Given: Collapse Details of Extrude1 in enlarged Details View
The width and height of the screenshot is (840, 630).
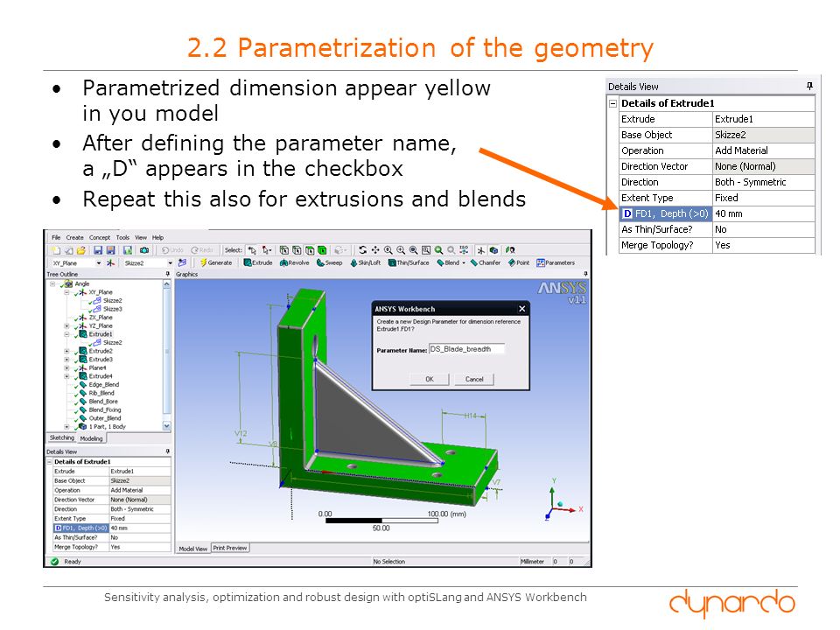Looking at the screenshot, I should (x=613, y=103).
